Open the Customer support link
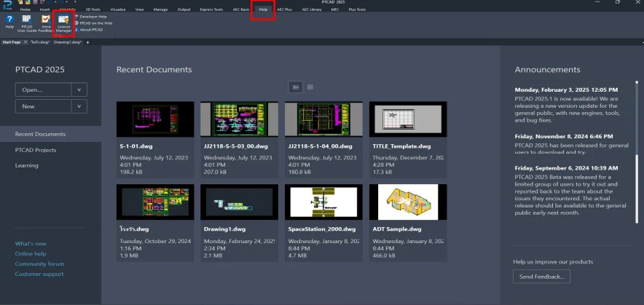The image size is (644, 305). coord(39,274)
